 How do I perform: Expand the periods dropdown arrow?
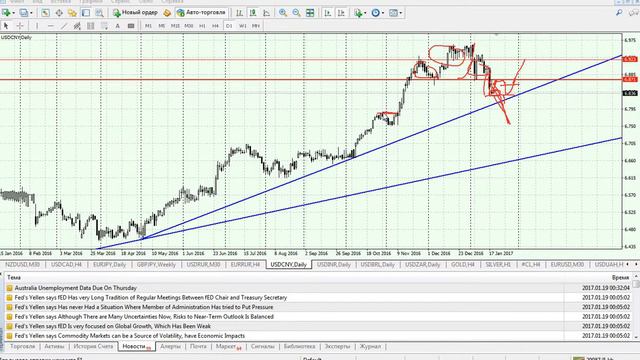383,13
